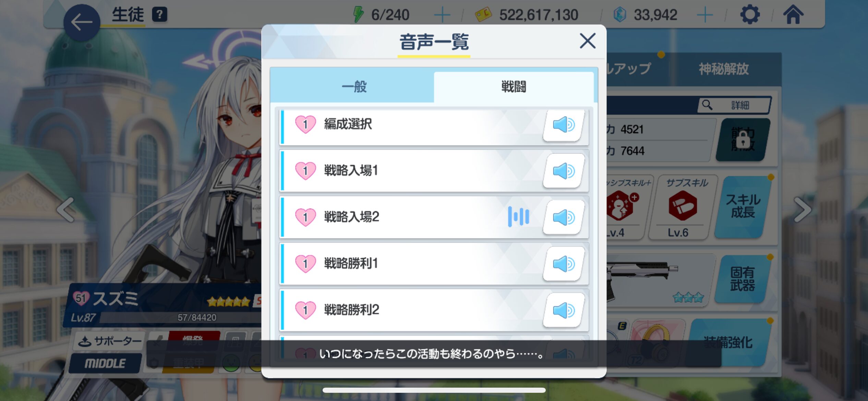Play the 戦略入場1 voice clip
Image resolution: width=868 pixels, height=401 pixels.
(x=564, y=171)
